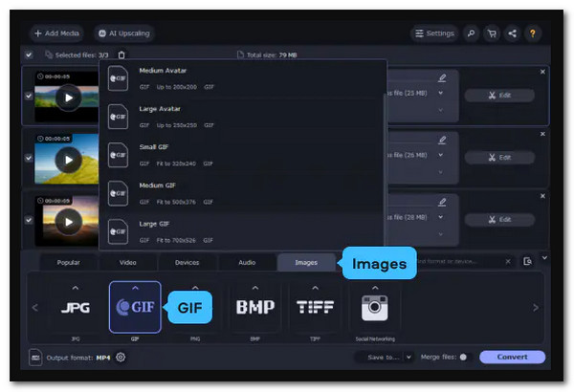574x392 pixels.
Task: Click the Total size 79 MB label
Action: 267,54
